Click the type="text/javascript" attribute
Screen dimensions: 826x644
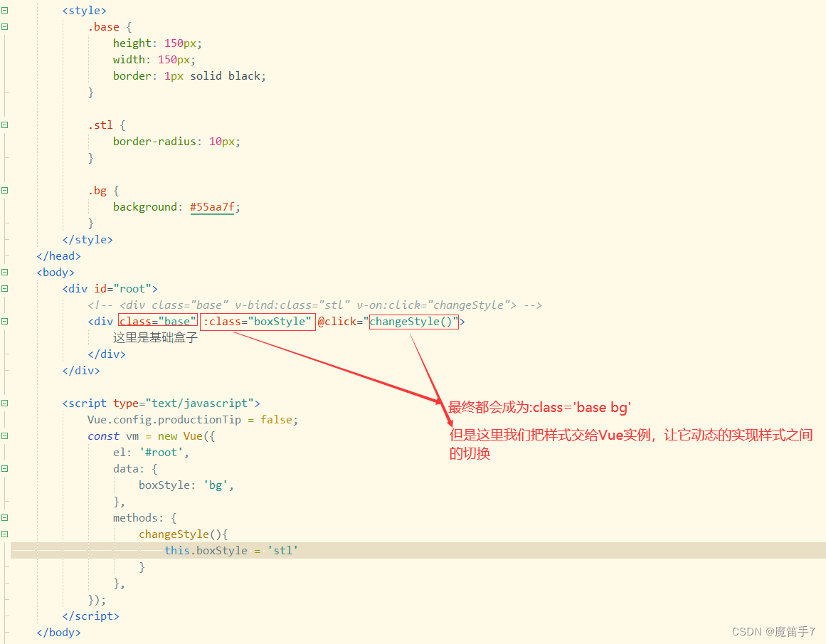pos(184,403)
